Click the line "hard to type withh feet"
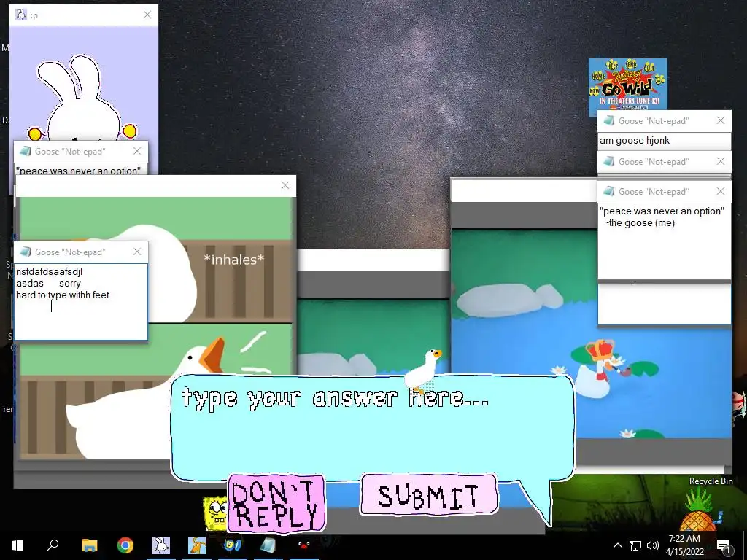The height and width of the screenshot is (560, 747). pos(63,295)
